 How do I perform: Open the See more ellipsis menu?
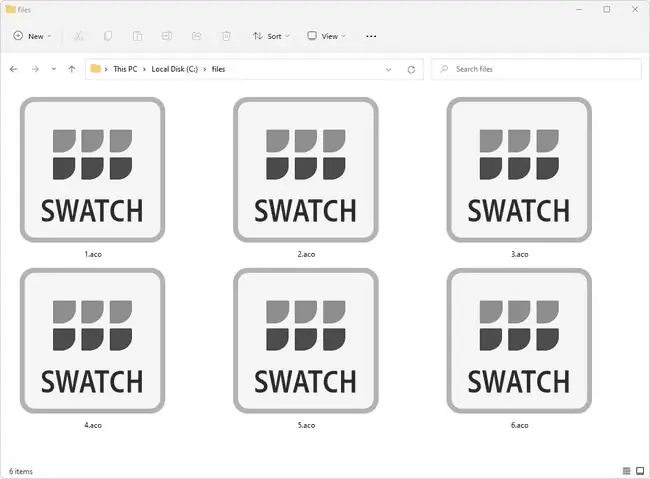(x=371, y=36)
